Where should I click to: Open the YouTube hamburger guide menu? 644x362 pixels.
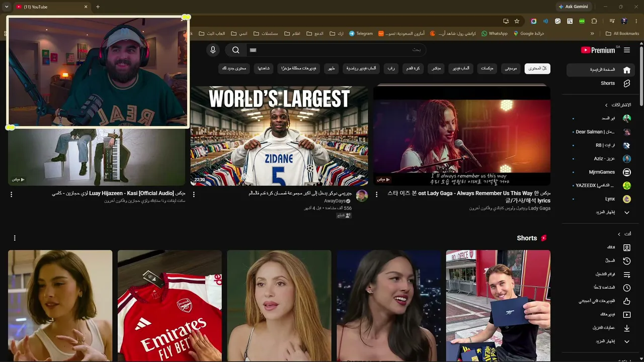[627, 50]
